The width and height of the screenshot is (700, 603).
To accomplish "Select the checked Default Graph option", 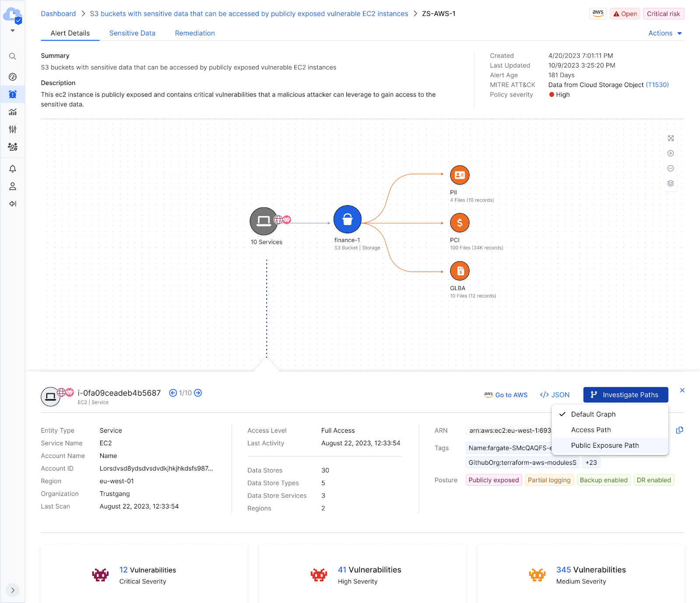I will [x=593, y=414].
